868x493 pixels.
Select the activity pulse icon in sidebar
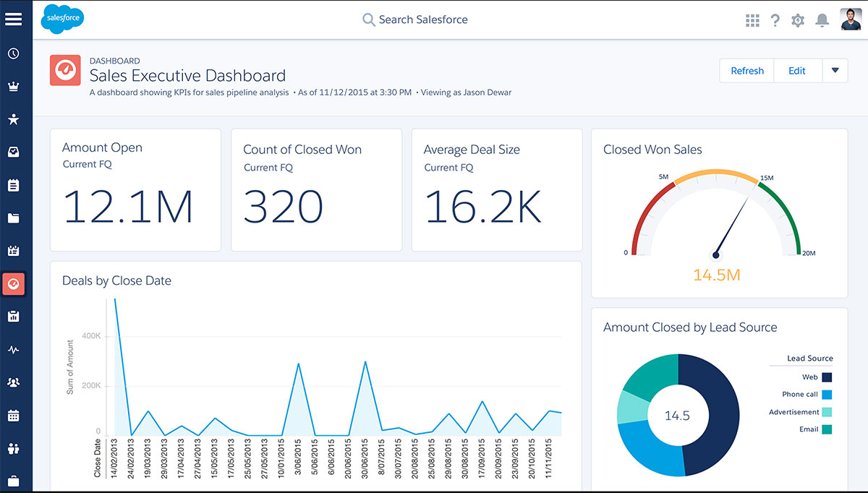(14, 349)
